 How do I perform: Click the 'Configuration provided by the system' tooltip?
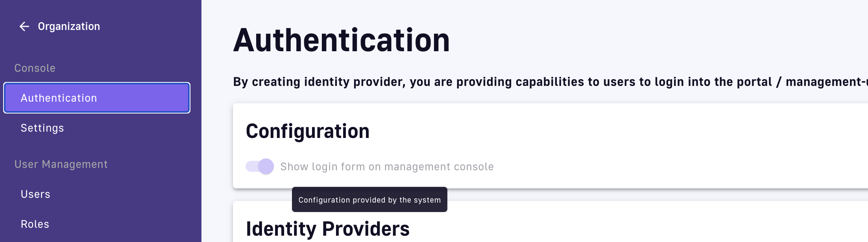(369, 200)
